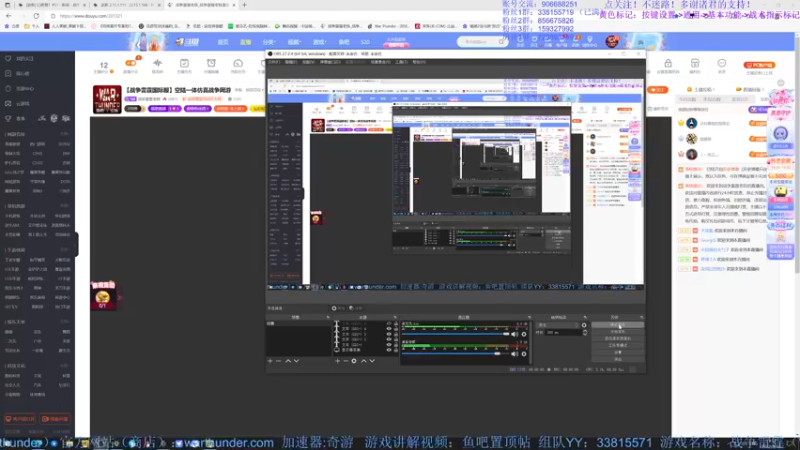Click Start Streaming in OBS controls
The image size is (800, 450).
[617, 325]
